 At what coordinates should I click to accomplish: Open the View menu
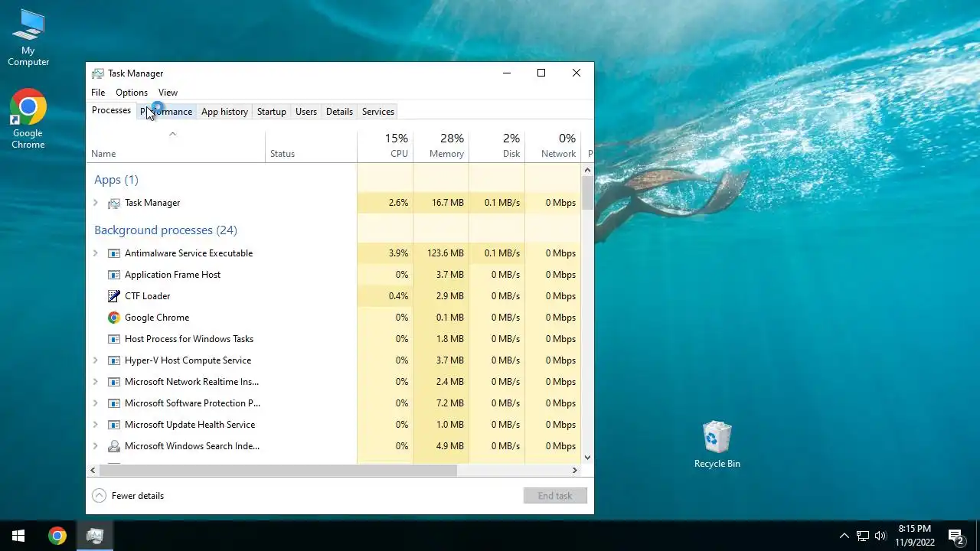point(168,93)
